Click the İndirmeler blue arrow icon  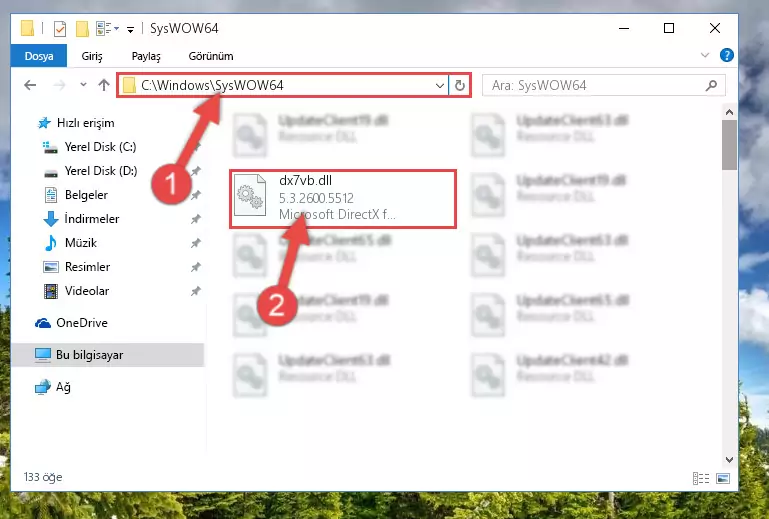(x=51, y=219)
